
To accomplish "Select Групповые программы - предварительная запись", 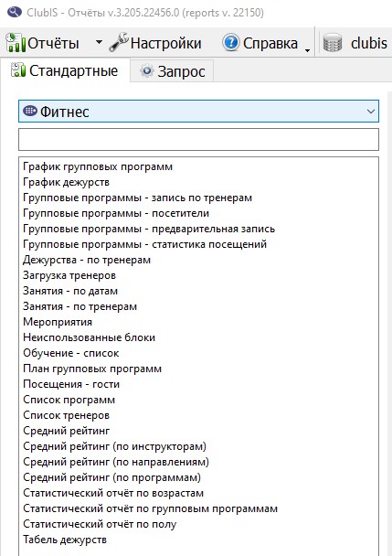I will click(149, 229).
